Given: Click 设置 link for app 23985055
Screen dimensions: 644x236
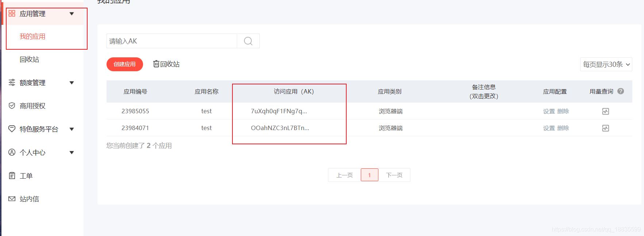Looking at the screenshot, I should (x=549, y=111).
